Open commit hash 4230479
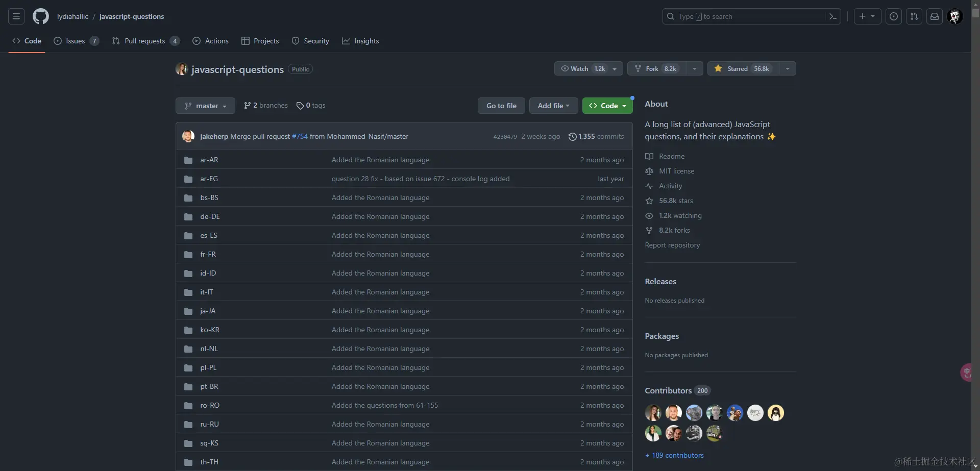 click(x=505, y=137)
